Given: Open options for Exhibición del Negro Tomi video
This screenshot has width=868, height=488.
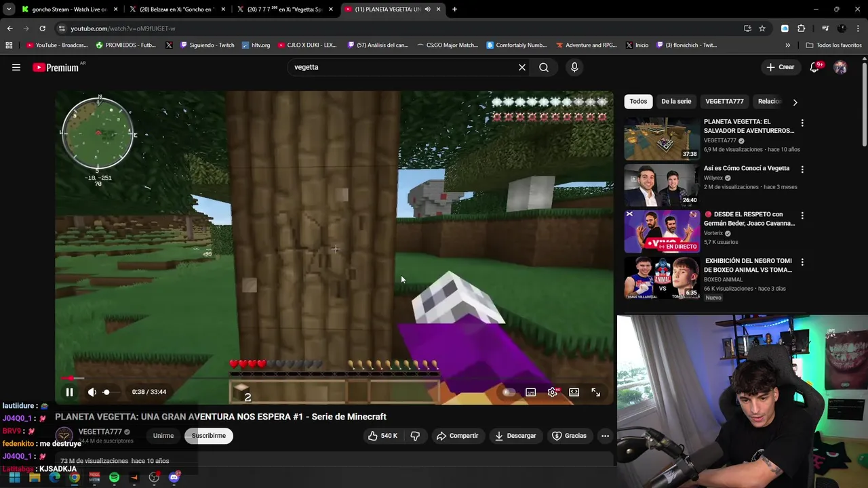Looking at the screenshot, I should tap(802, 262).
